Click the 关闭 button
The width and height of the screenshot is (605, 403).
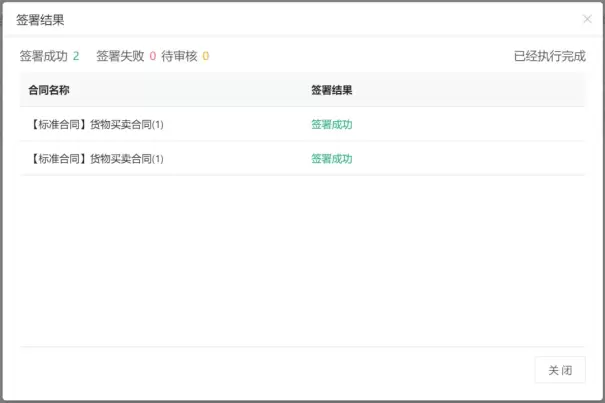pyautogui.click(x=560, y=370)
